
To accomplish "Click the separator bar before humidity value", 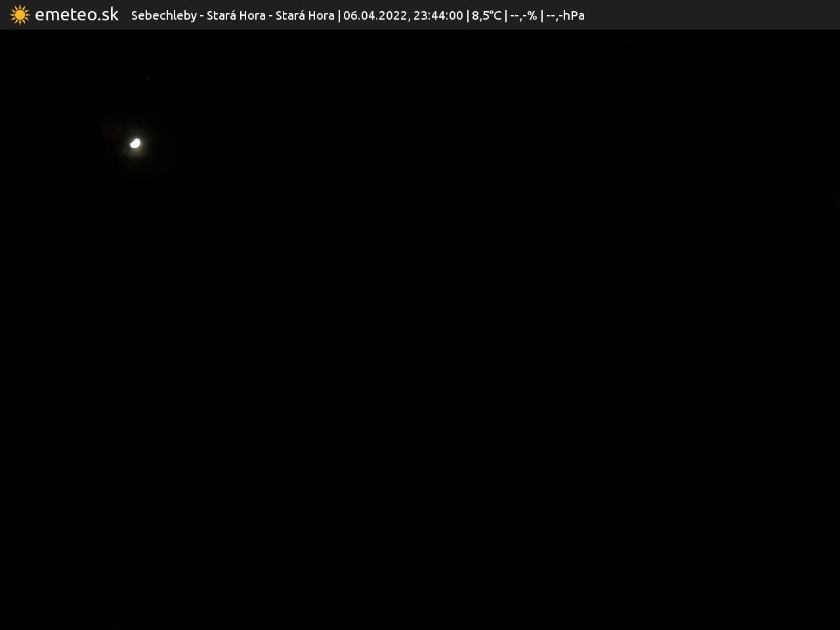I will coord(506,15).
